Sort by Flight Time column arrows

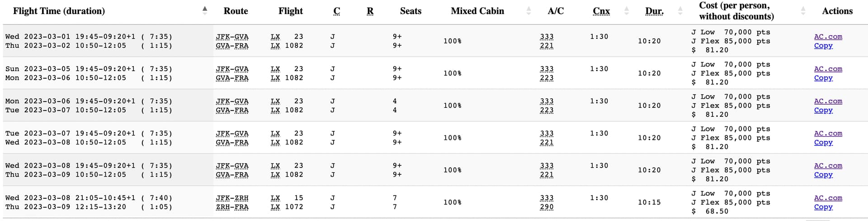pos(205,11)
